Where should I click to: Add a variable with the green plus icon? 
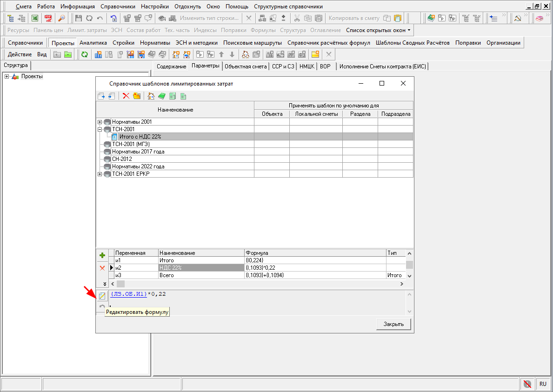[x=102, y=255]
